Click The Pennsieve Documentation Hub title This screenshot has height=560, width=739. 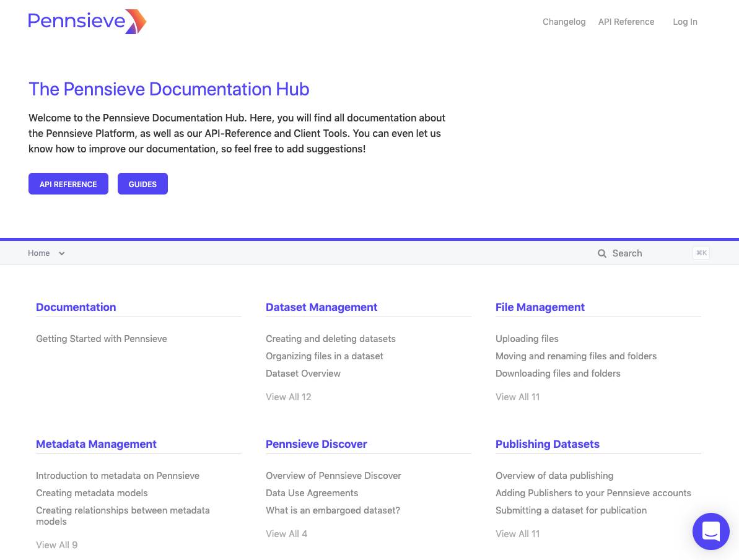click(x=168, y=89)
